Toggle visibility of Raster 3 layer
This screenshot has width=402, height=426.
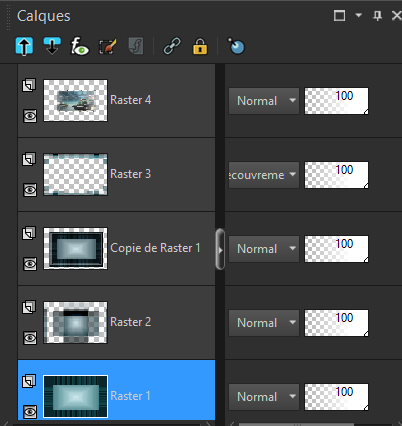coord(30,190)
